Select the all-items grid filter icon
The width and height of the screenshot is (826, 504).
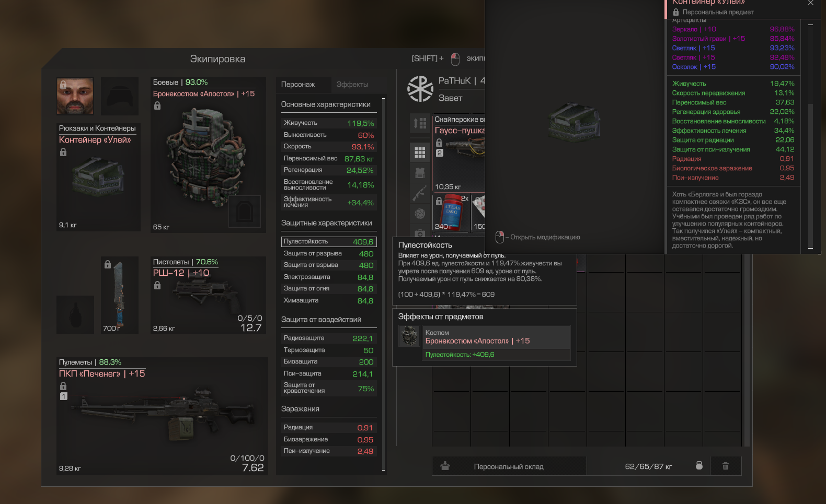pos(420,153)
